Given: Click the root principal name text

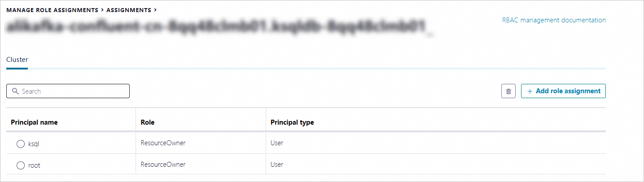Looking at the screenshot, I should point(34,165).
